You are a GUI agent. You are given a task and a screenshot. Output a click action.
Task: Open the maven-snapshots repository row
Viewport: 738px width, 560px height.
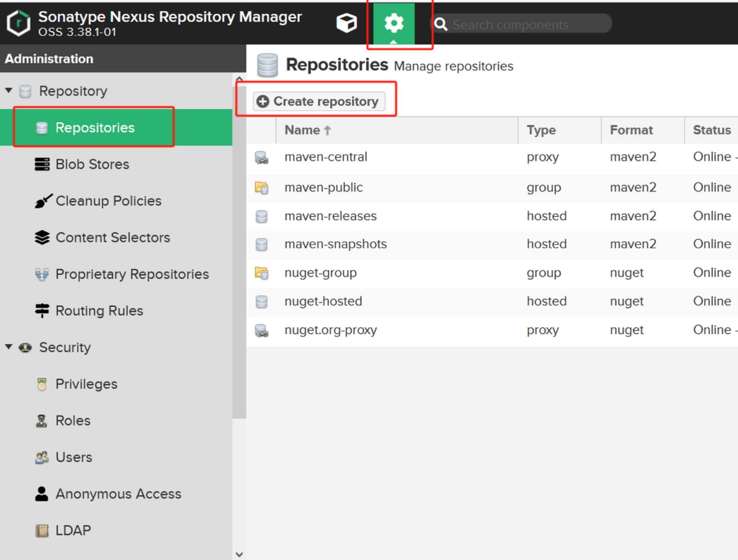click(492, 244)
